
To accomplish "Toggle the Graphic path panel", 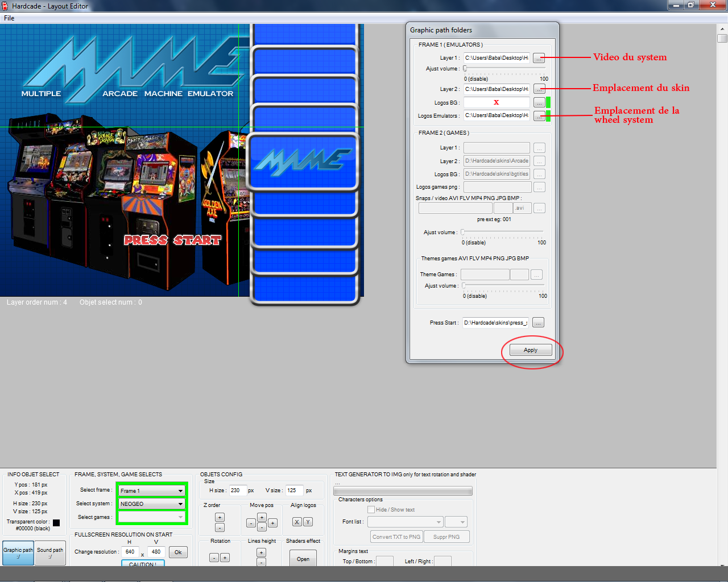I will [x=18, y=553].
